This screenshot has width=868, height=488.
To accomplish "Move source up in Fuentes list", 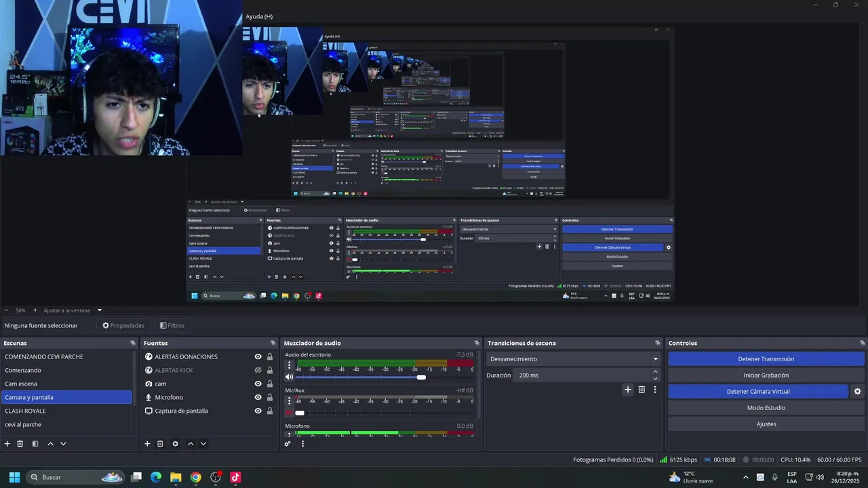I will coord(191,444).
